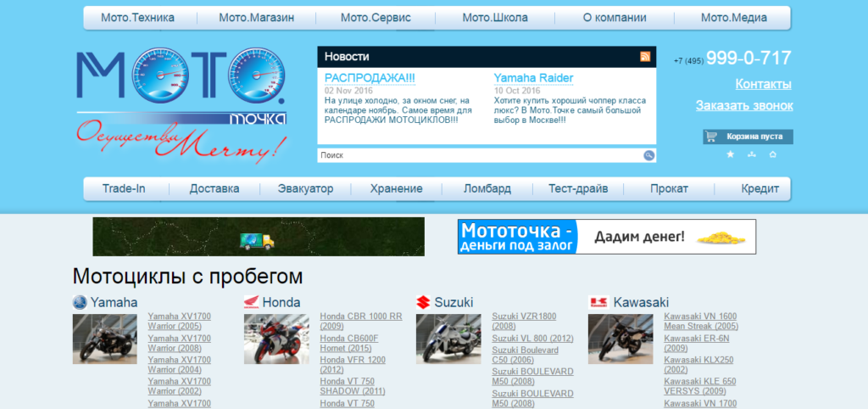Click the Yamaha brand logo icon
This screenshot has height=409, width=868.
click(x=80, y=303)
